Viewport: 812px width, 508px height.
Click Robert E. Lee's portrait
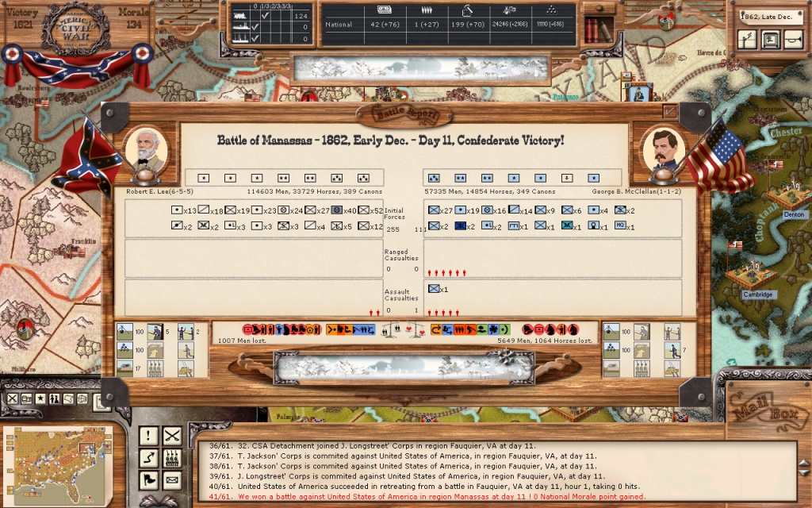146,151
